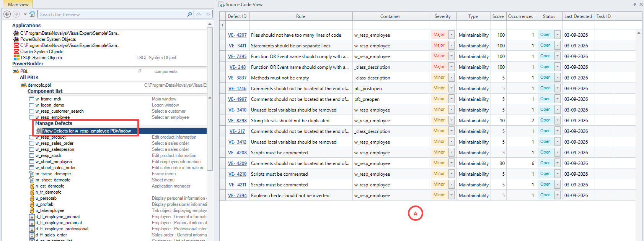644x241 pixels.
Task: Click the Minor severity tag for VE-4997
Action: coord(439,99)
